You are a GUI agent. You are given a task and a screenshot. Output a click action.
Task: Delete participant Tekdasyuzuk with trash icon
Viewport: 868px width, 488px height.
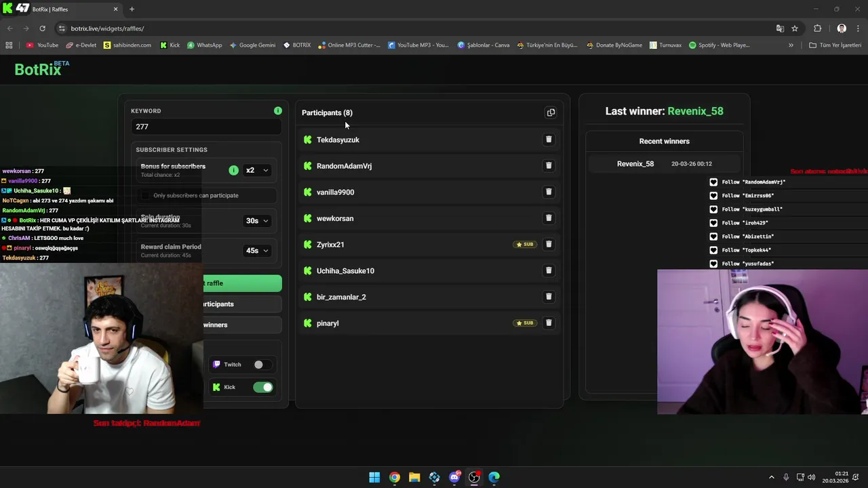click(x=549, y=140)
